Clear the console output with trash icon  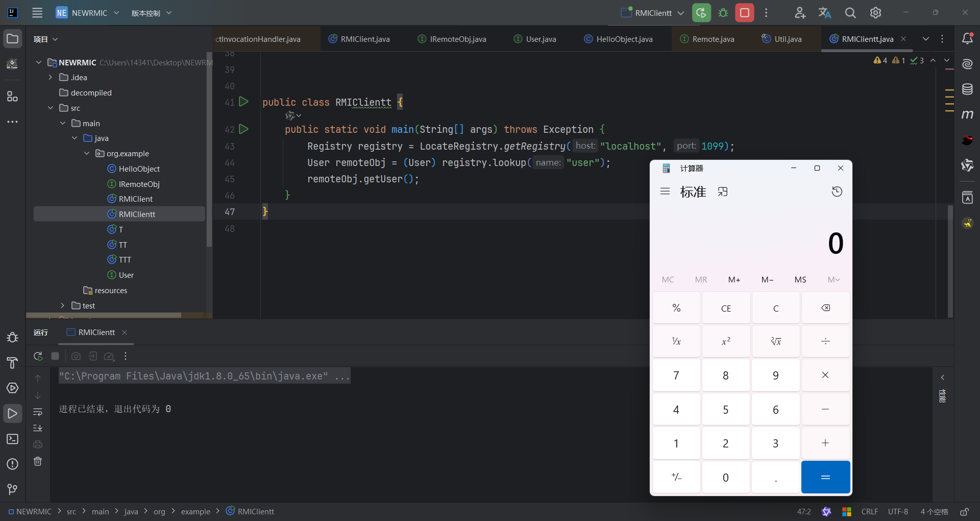pos(38,461)
